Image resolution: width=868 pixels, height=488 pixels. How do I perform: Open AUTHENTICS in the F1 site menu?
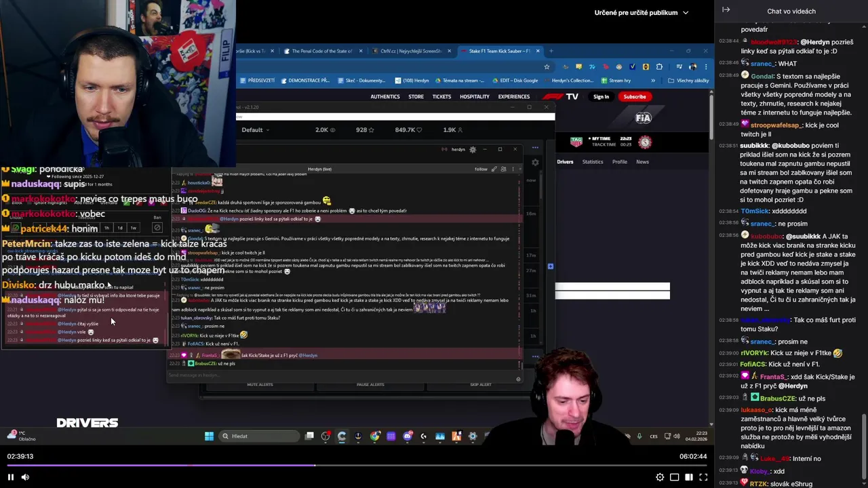[385, 96]
